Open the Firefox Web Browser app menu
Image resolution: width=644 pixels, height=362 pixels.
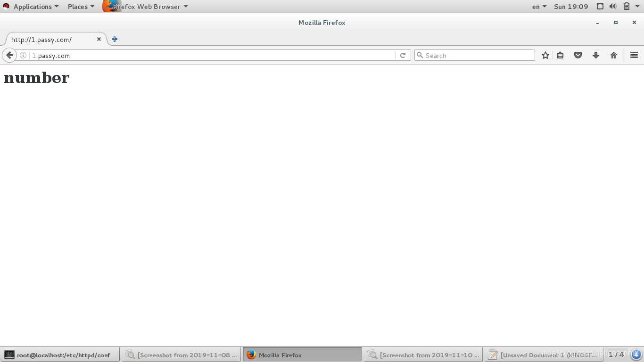146,7
